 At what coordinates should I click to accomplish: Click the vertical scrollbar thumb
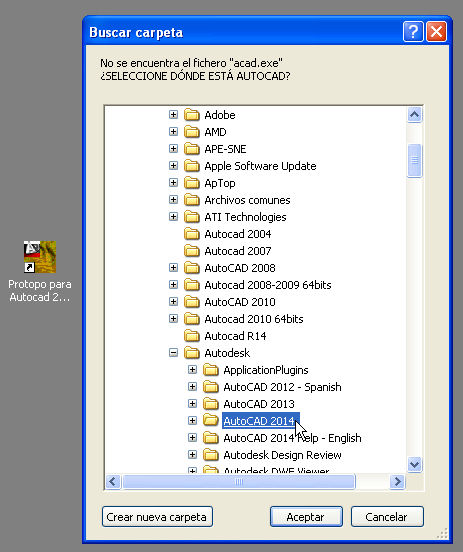(414, 160)
